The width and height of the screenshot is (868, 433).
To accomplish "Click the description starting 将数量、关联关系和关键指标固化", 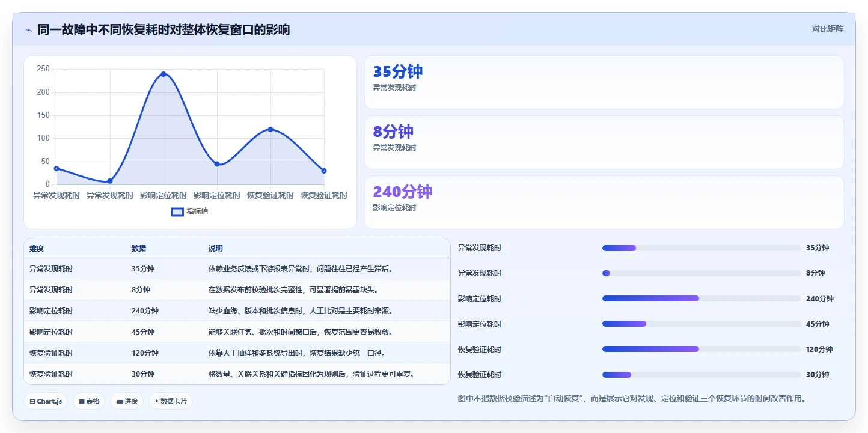I will coord(311,374).
